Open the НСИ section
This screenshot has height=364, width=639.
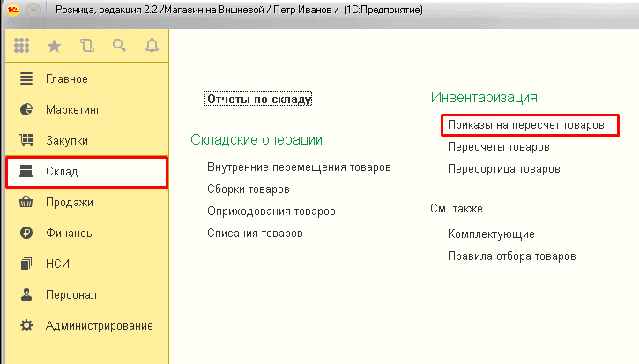pyautogui.click(x=57, y=264)
